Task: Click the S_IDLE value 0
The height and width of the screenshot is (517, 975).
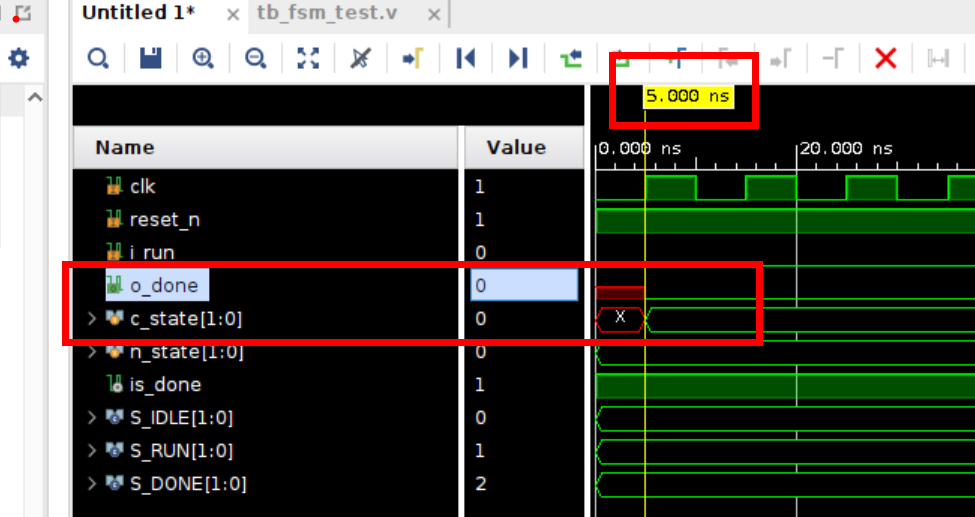Action: click(x=480, y=417)
